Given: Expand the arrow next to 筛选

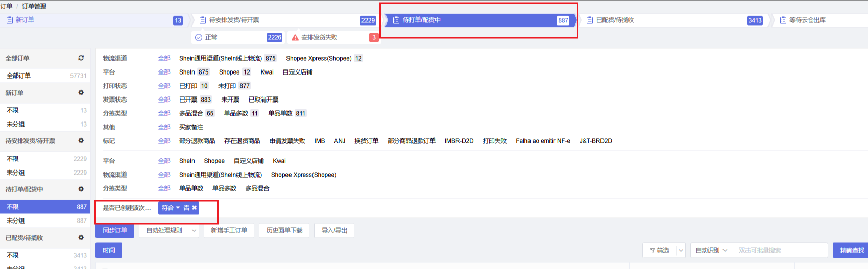Looking at the screenshot, I should tap(681, 250).
